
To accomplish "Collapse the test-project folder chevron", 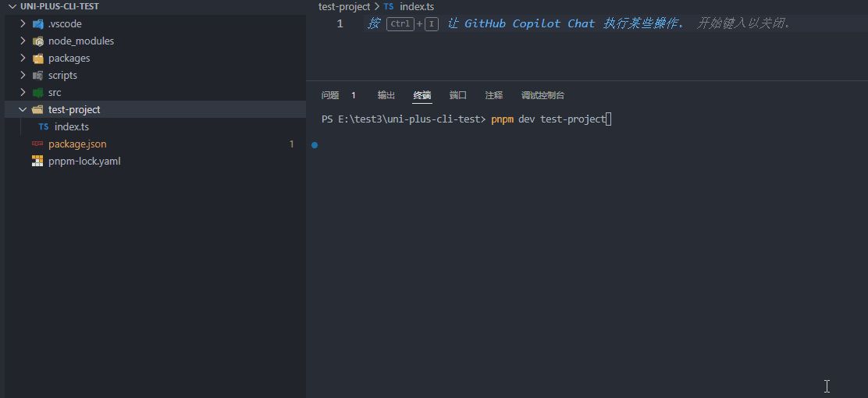I will click(23, 110).
